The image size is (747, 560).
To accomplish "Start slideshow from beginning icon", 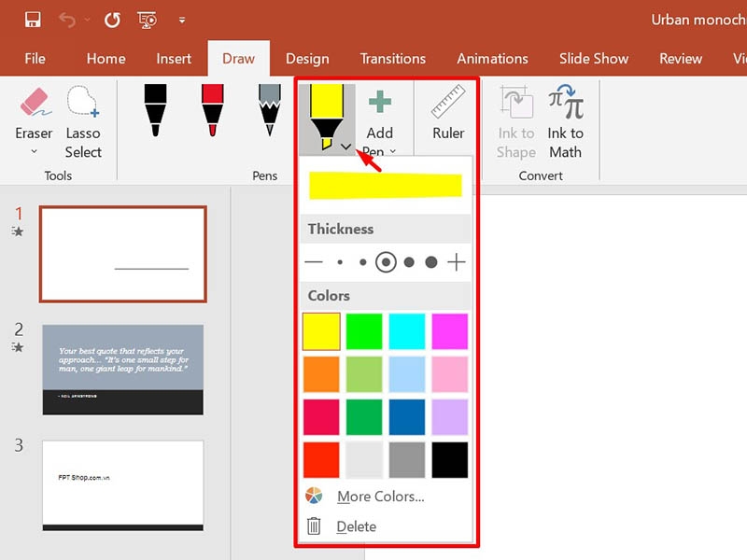I will click(147, 20).
